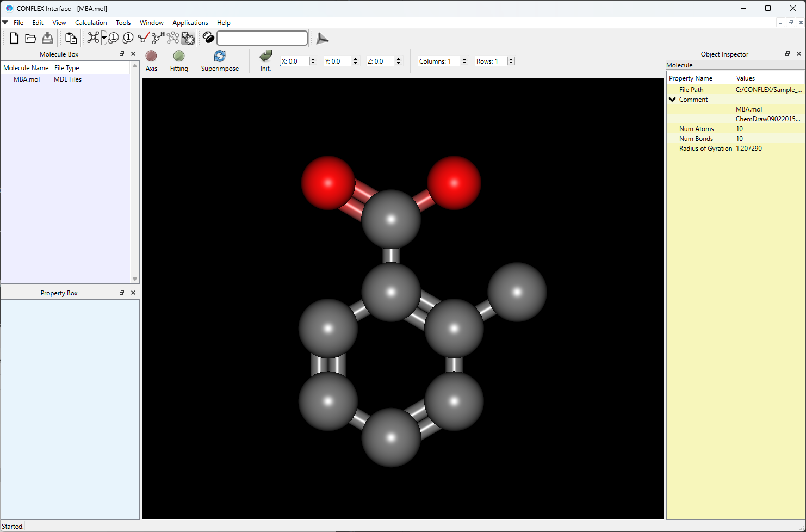Click the gears calculation settings icon

(x=188, y=38)
